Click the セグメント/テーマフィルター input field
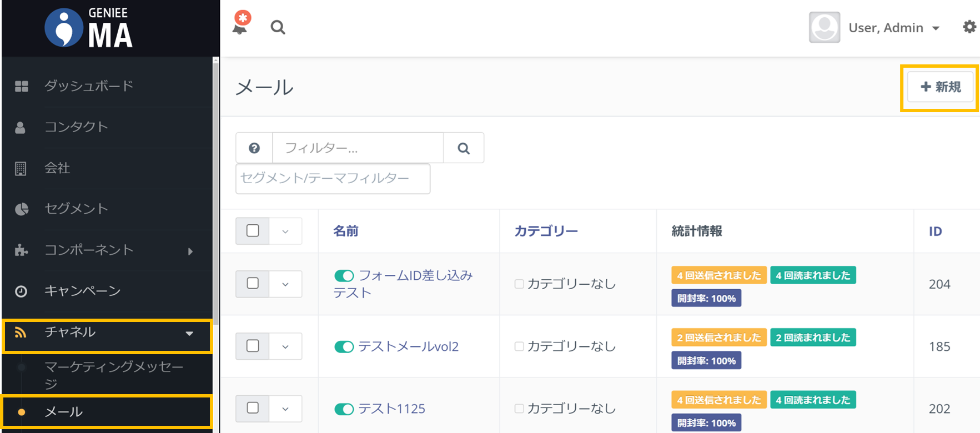The height and width of the screenshot is (433, 980). 333,178
